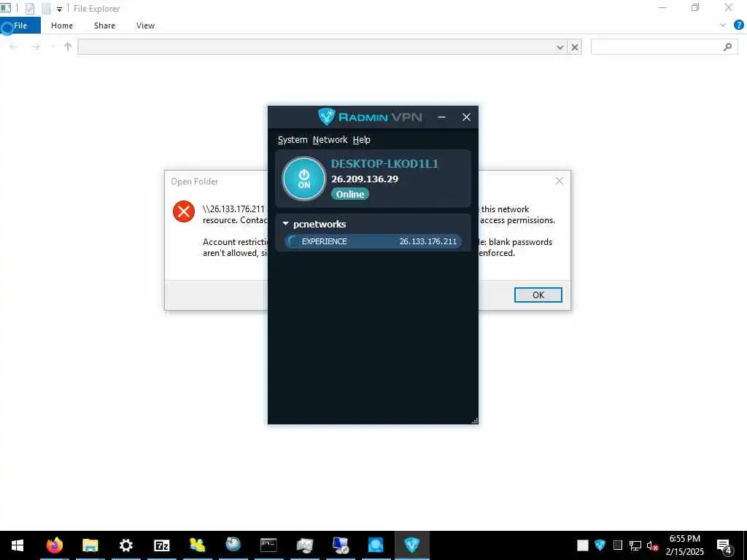Open the File tab in File Explorer
The width and height of the screenshot is (747, 560).
[x=20, y=26]
